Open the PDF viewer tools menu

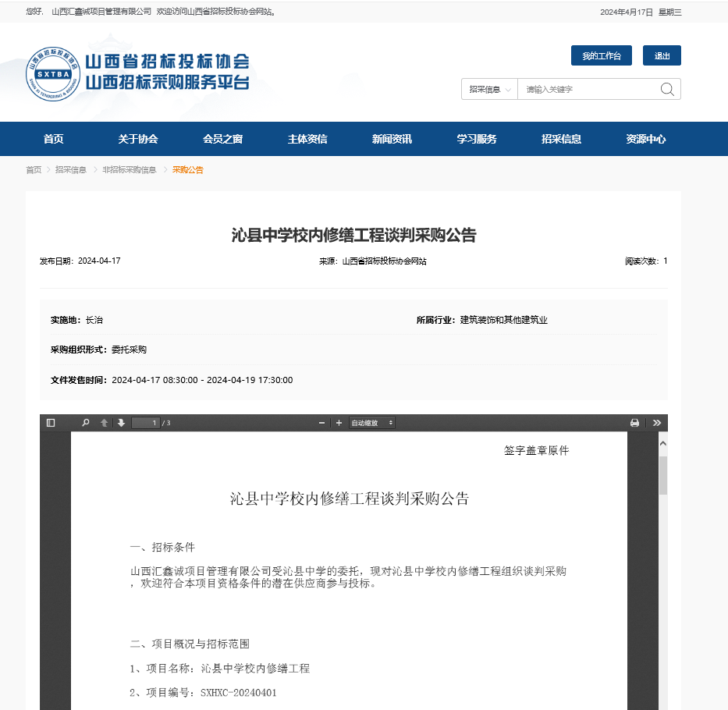point(656,423)
